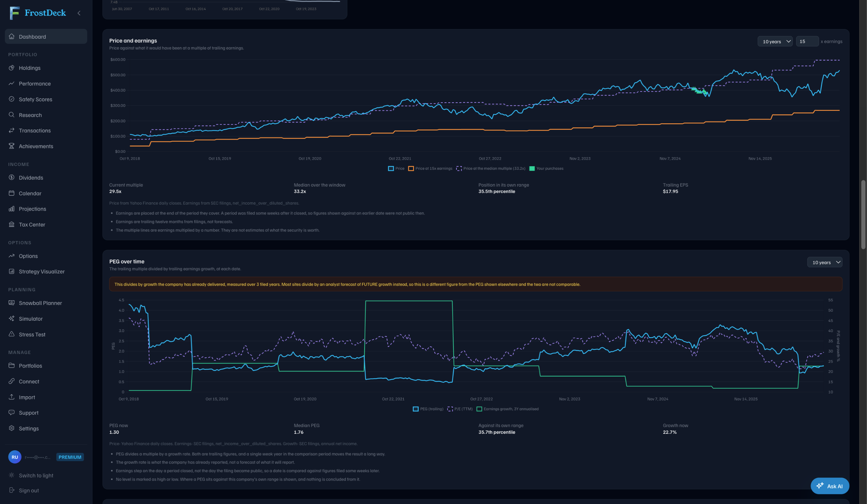This screenshot has height=504, width=867.
Task: Toggle Price at the median multiple legend item
Action: coord(491,169)
